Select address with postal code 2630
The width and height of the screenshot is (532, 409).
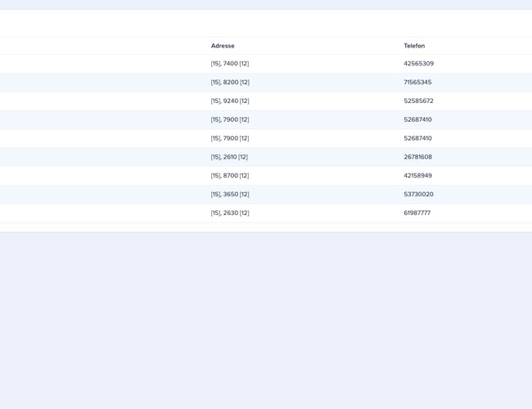(x=230, y=213)
